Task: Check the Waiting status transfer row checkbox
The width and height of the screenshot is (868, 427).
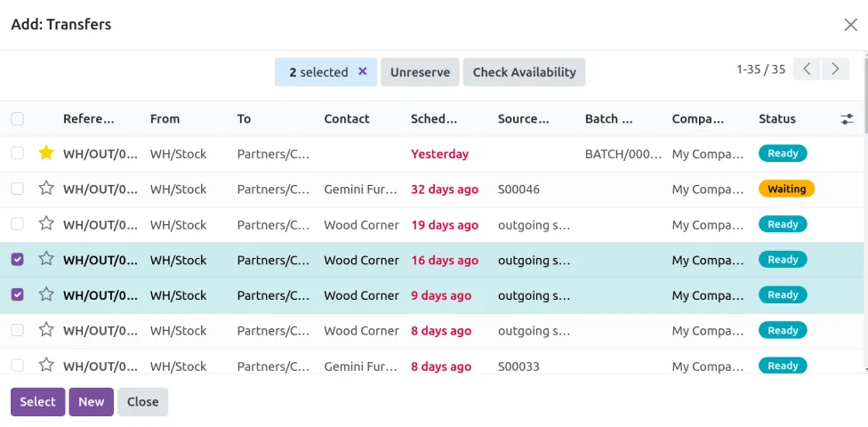Action: pyautogui.click(x=18, y=189)
